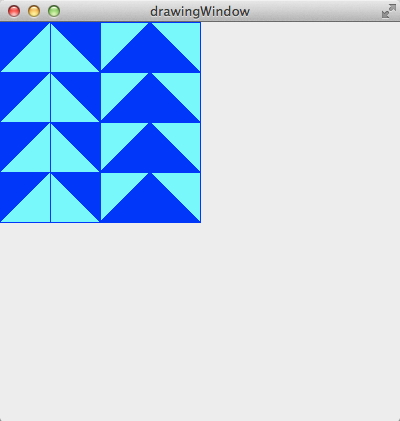Minimize the window using the yellow button
This screenshot has width=400, height=421.
pyautogui.click(x=34, y=11)
